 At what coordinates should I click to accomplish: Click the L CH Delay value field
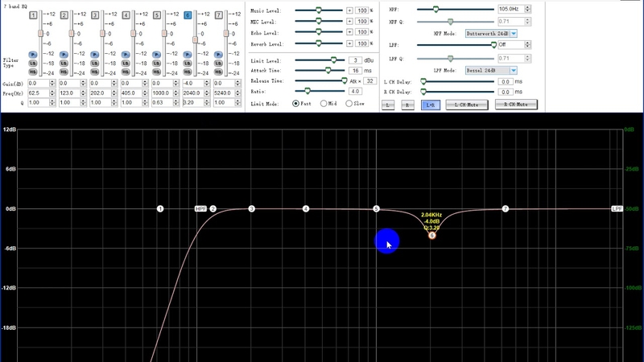tap(505, 82)
